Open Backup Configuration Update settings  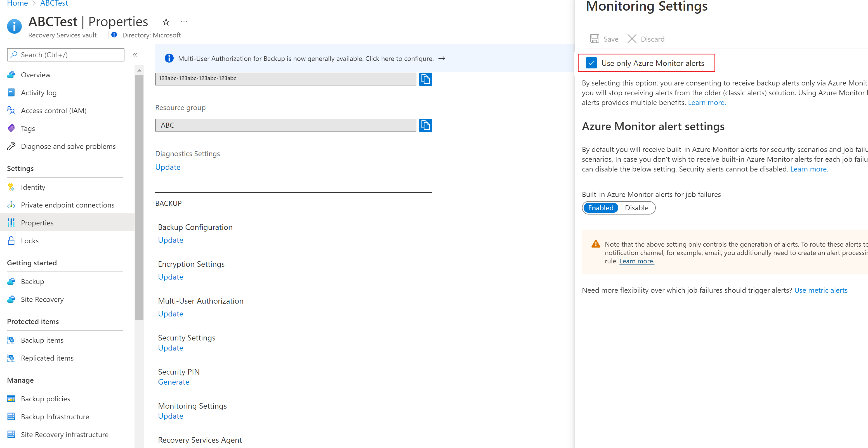click(x=170, y=239)
